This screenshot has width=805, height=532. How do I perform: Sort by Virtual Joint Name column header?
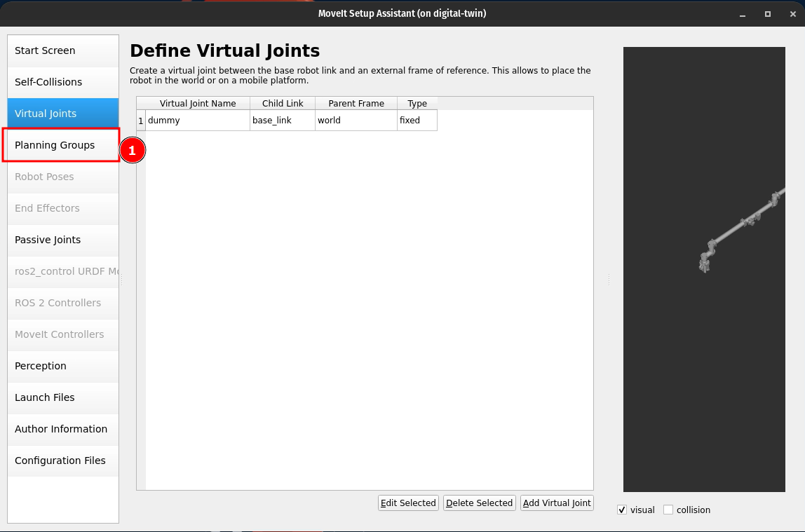click(198, 103)
